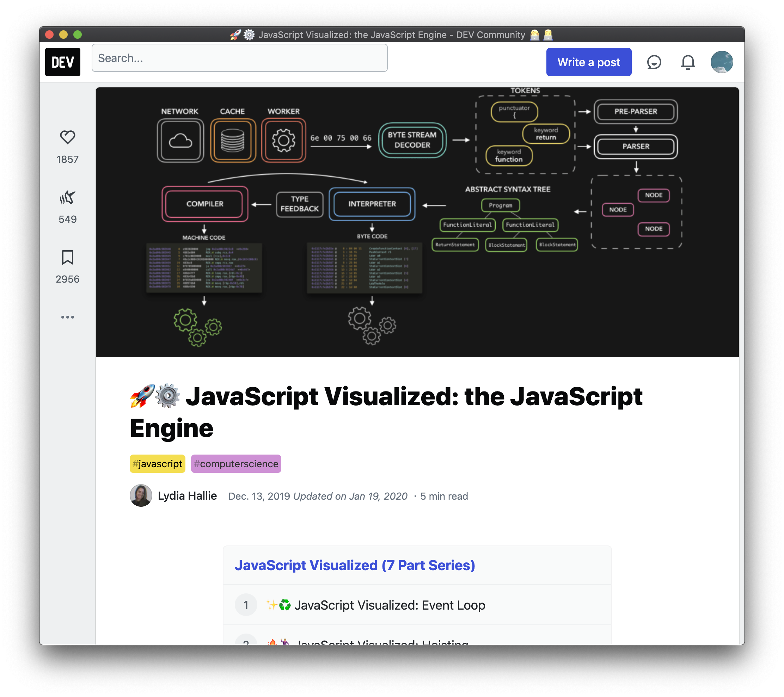Open the #computerscience tag
Screen dimensions: 784x697
236,463
